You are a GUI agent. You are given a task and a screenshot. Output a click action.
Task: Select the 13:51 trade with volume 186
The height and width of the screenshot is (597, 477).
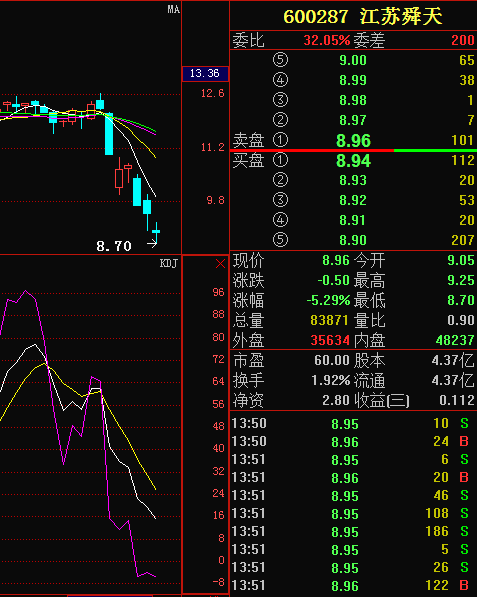point(353,531)
